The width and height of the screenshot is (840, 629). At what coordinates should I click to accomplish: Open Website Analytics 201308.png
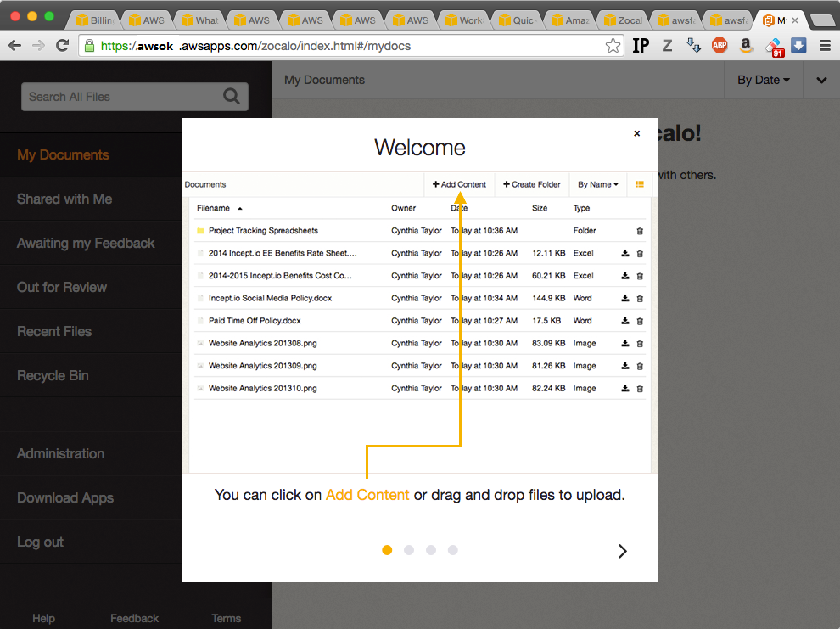click(262, 344)
